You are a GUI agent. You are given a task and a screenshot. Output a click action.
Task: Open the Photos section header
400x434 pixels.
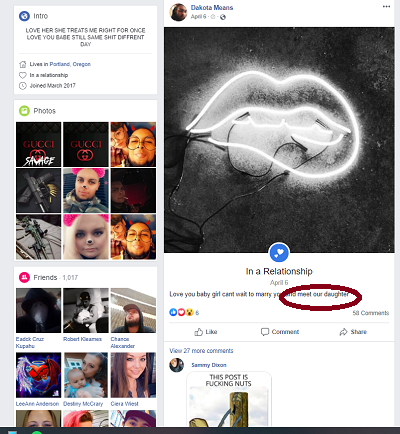tap(45, 111)
